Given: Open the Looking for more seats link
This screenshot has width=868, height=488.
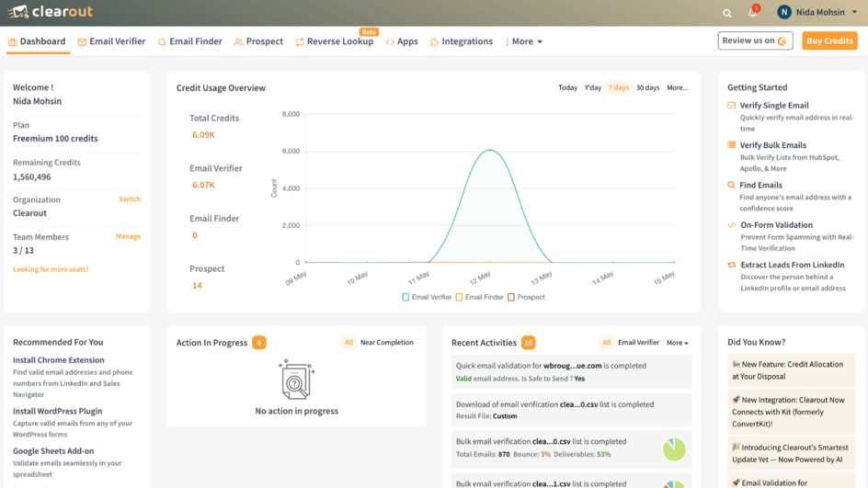Looking at the screenshot, I should pos(51,269).
